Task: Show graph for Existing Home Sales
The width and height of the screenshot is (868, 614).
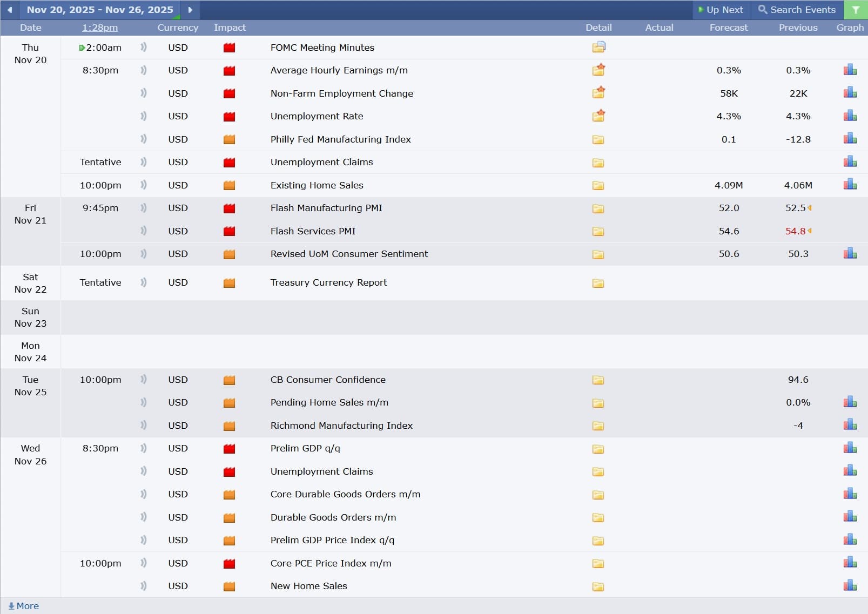Action: point(850,185)
